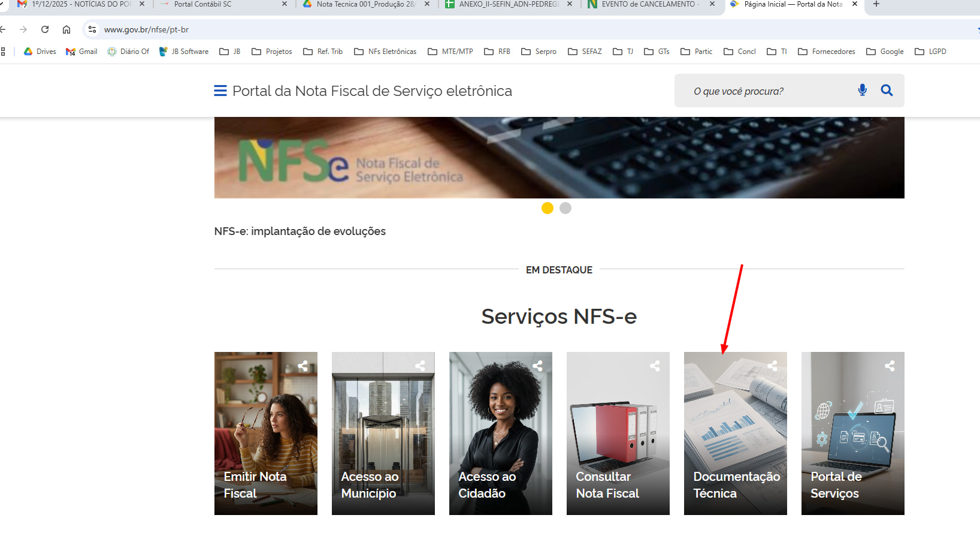Click the microphone voice search icon
The height and width of the screenshot is (551, 980).
862,90
